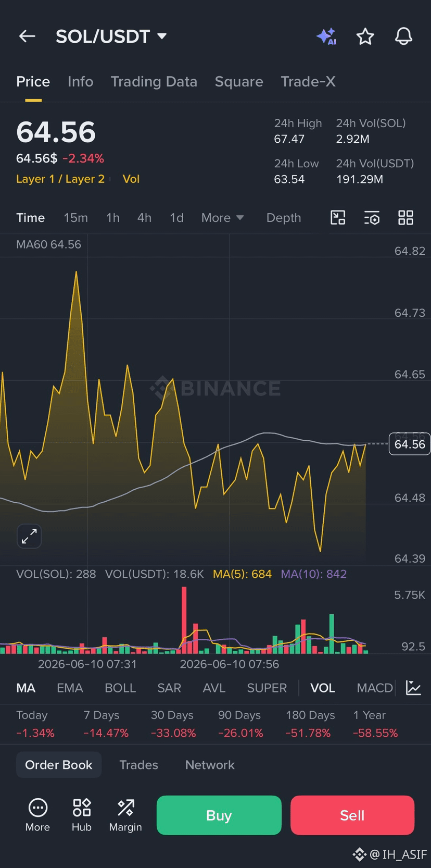The width and height of the screenshot is (431, 868).
Task: Open the Hub icon
Action: (82, 815)
